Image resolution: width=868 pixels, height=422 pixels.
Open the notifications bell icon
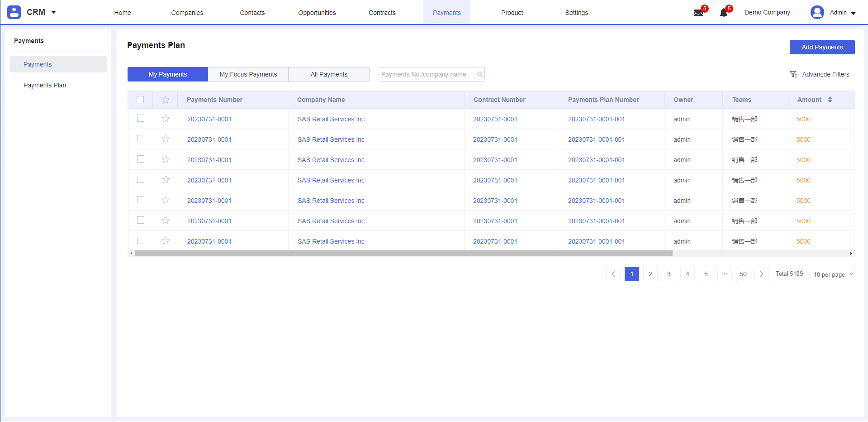coord(724,13)
